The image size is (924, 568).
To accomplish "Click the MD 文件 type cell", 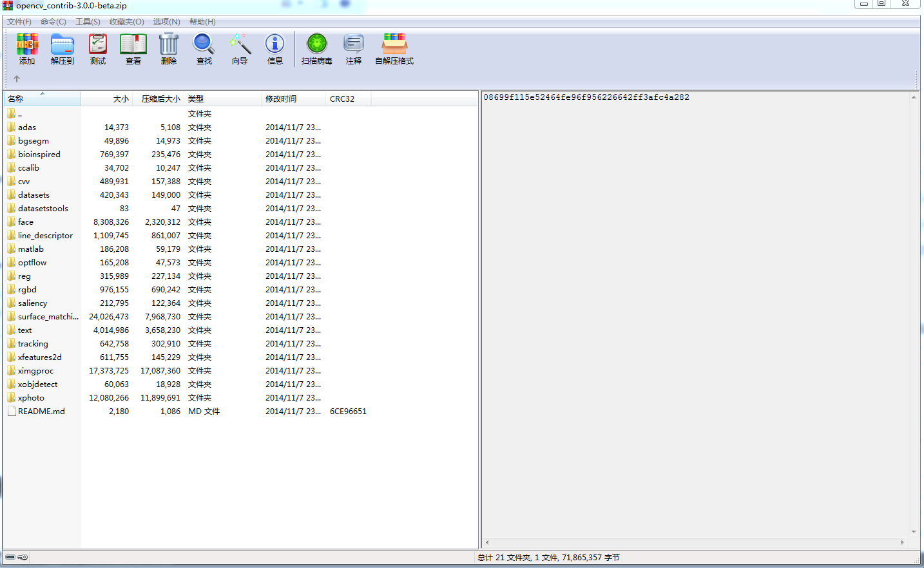I will [204, 411].
